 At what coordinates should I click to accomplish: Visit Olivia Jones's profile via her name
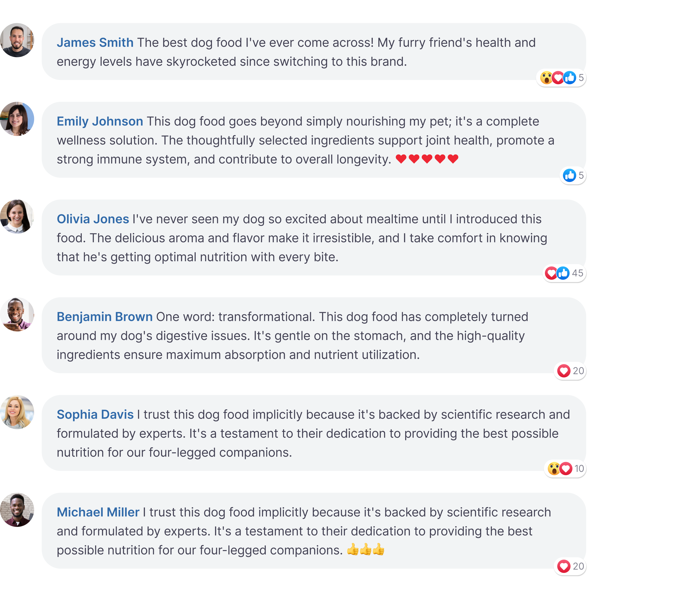coord(92,219)
